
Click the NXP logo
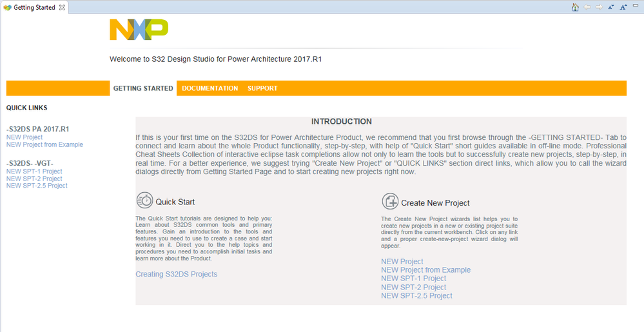click(x=139, y=30)
